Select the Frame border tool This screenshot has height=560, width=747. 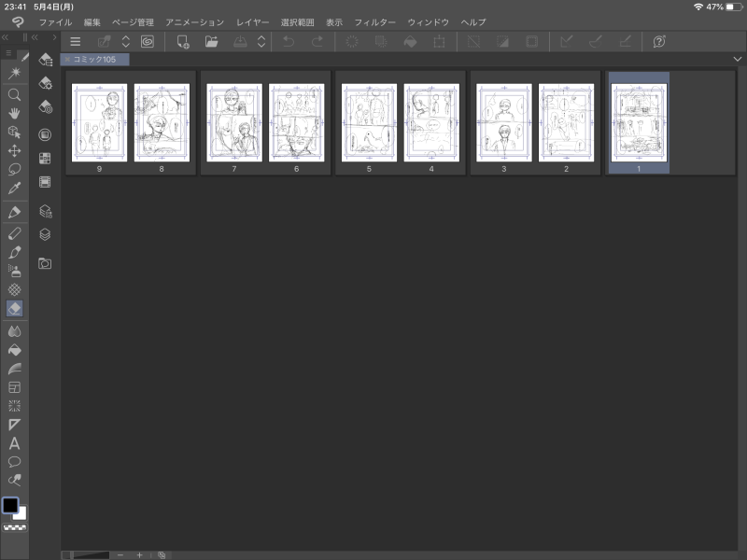click(x=14, y=387)
